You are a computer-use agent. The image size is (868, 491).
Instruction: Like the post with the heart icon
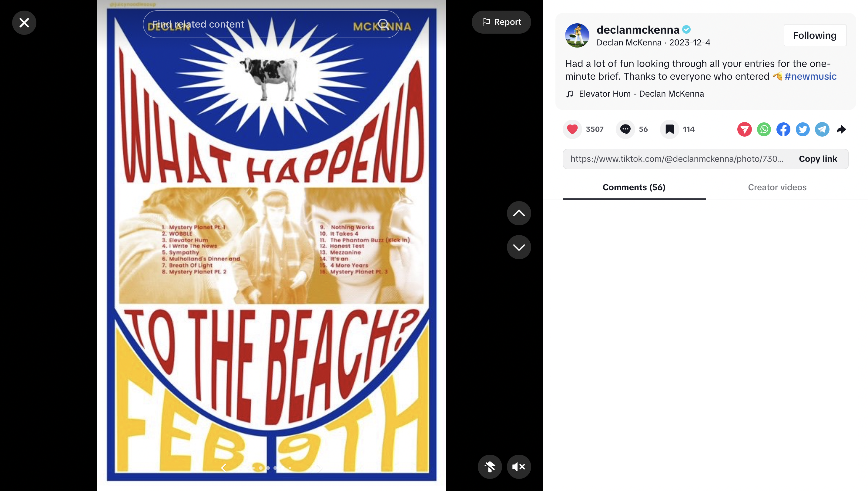tap(572, 129)
